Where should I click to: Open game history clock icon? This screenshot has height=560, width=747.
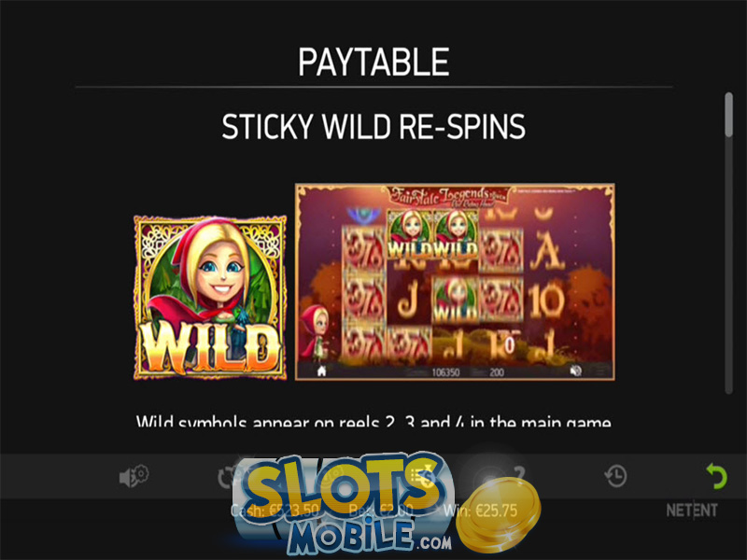click(x=615, y=476)
